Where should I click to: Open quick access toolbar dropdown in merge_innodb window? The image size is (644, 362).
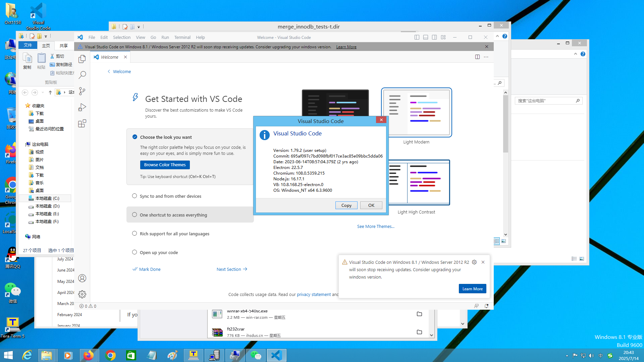tap(139, 27)
